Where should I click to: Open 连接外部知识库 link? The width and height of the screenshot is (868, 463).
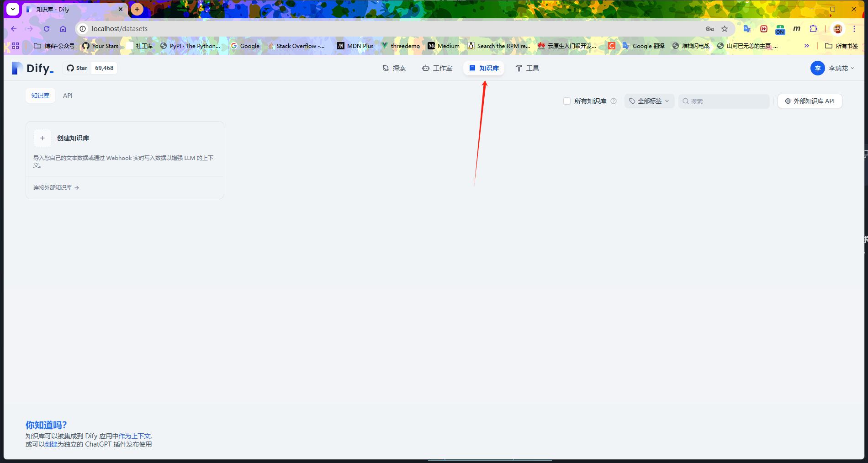[x=56, y=188]
